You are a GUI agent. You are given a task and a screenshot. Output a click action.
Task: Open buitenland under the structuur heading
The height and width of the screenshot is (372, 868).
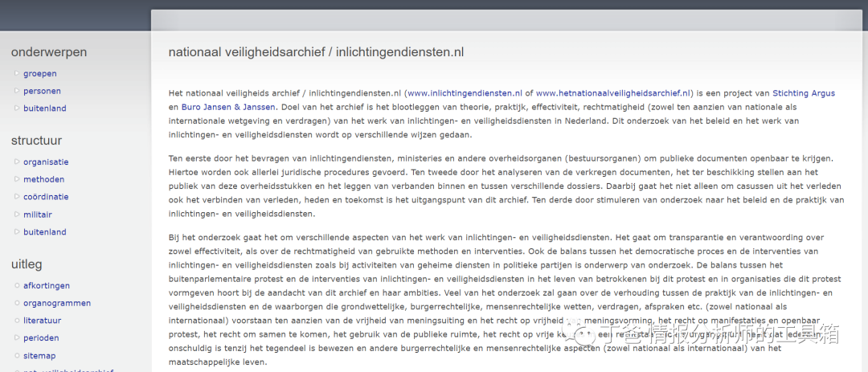pyautogui.click(x=45, y=232)
